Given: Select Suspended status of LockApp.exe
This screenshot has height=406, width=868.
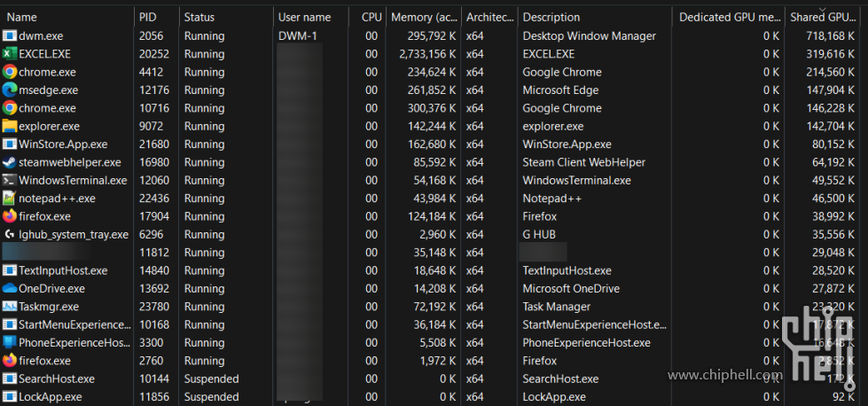Looking at the screenshot, I should click(x=212, y=396).
